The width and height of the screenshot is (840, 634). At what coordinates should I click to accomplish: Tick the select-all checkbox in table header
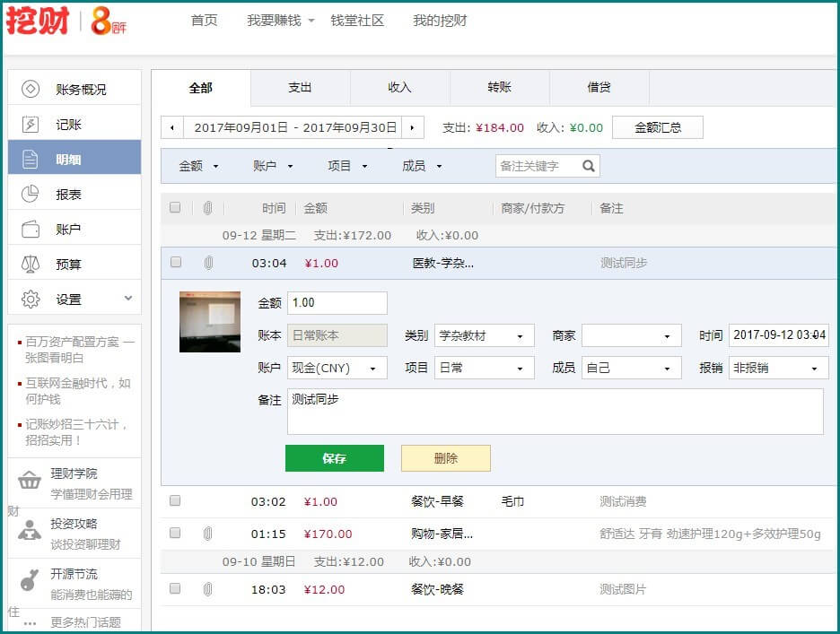coord(175,208)
